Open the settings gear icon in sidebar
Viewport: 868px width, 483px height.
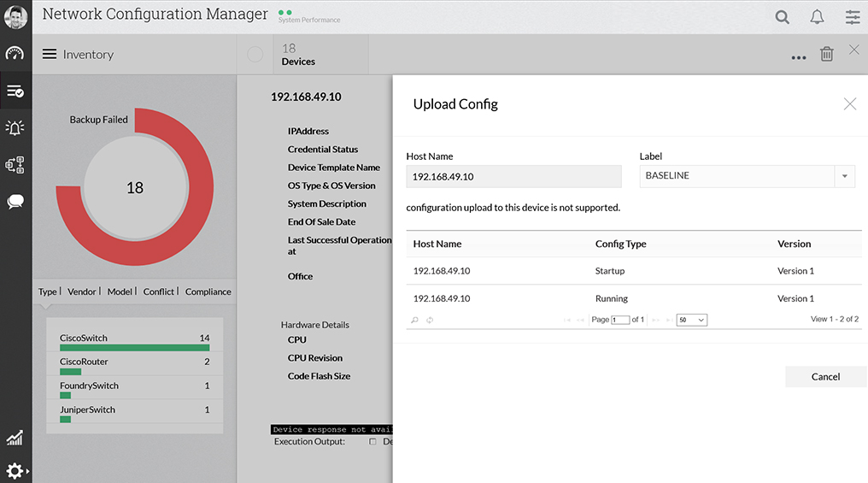(x=15, y=470)
